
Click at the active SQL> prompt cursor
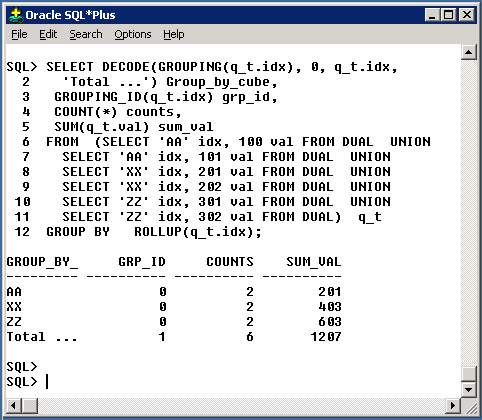pyautogui.click(x=47, y=382)
